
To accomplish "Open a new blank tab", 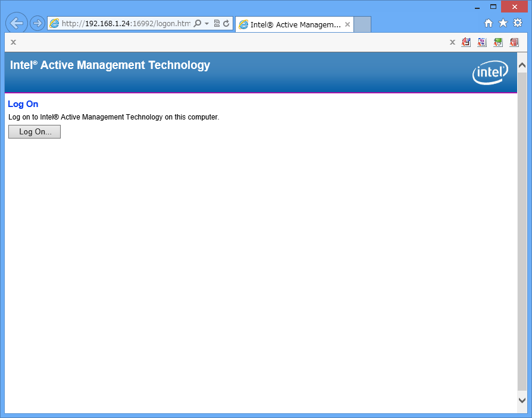I will [362, 24].
